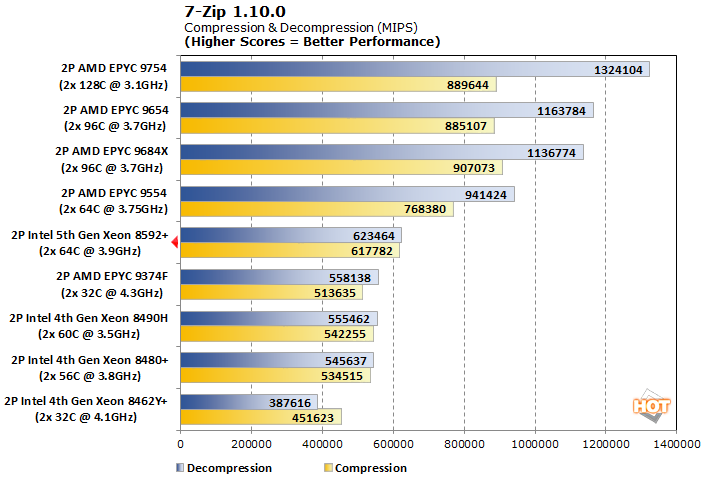Click the Higher Scores = Better Performance text
Screen dimensions: 709x480
312,42
